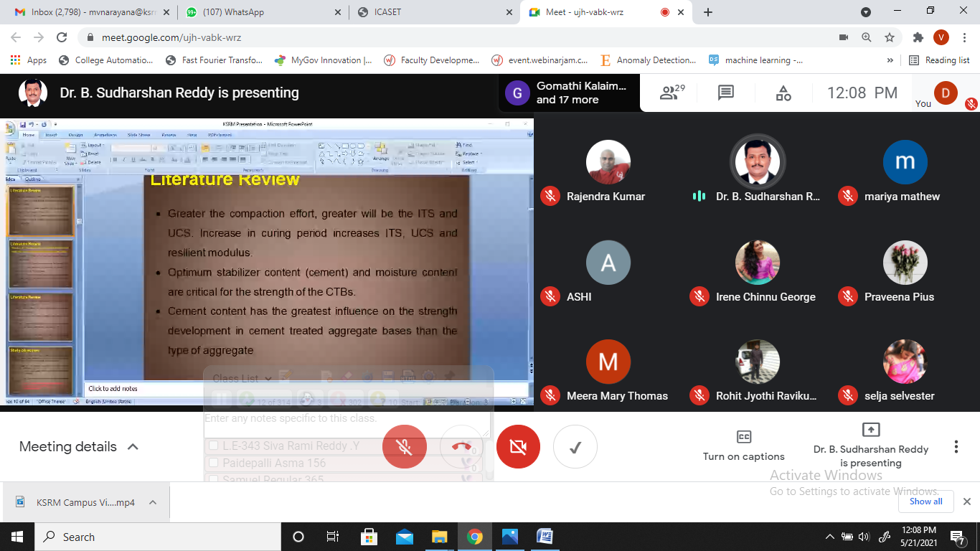Open Word from taskbar
This screenshot has width=980, height=551.
[545, 537]
